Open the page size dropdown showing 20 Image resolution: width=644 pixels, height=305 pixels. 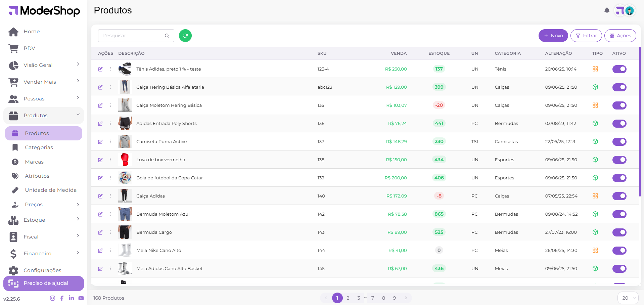[628, 298]
